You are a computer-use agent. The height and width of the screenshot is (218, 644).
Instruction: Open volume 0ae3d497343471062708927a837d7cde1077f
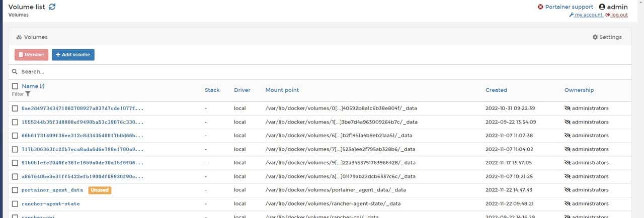[x=83, y=108]
